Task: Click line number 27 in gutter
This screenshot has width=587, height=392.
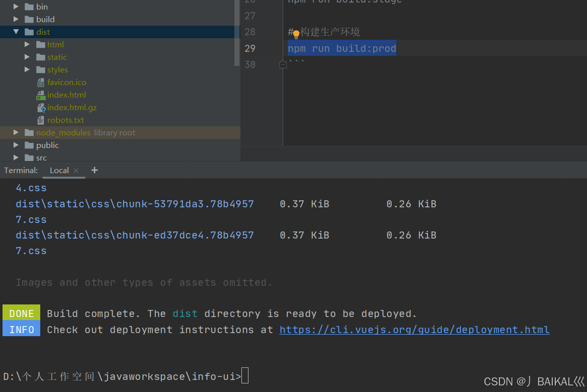Action: [x=250, y=16]
